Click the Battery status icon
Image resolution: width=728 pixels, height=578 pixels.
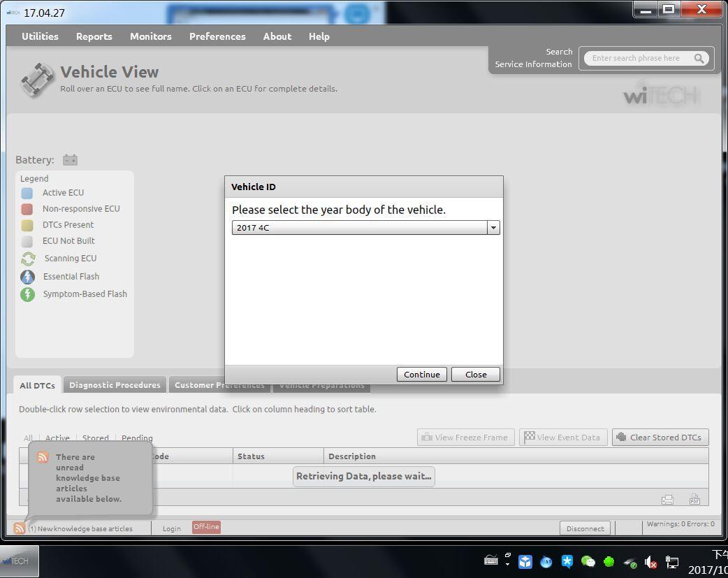tap(70, 159)
